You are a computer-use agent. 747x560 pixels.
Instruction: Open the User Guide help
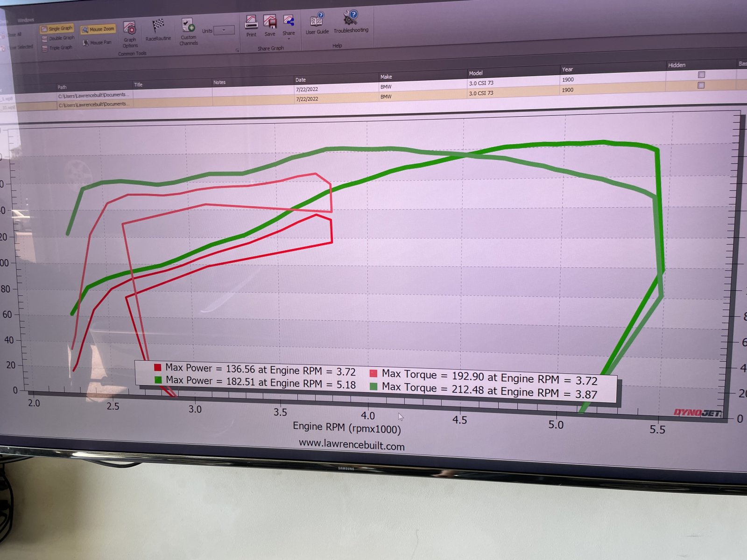317,24
